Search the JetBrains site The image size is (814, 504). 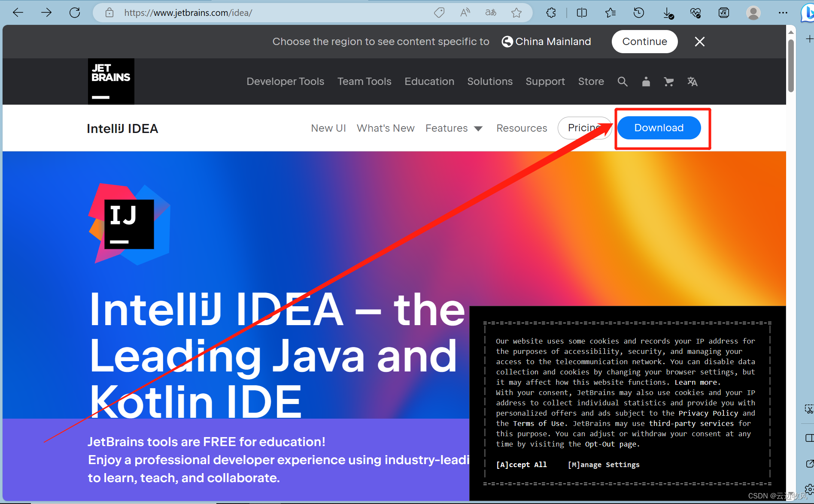(x=623, y=81)
